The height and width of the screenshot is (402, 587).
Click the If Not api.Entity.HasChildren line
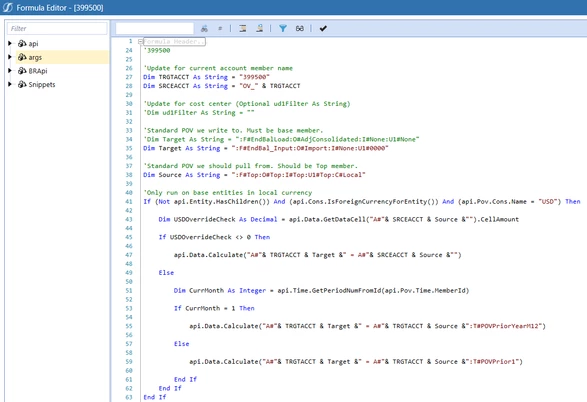point(362,202)
